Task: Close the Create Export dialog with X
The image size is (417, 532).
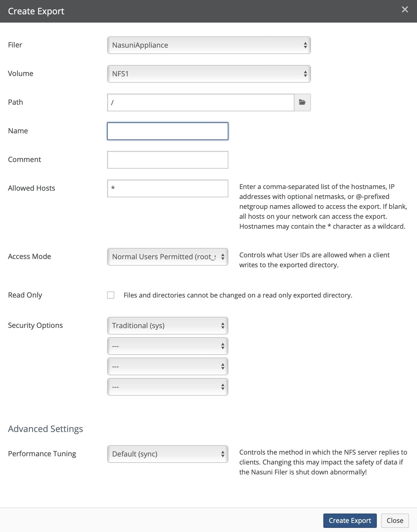Action: 405,10
